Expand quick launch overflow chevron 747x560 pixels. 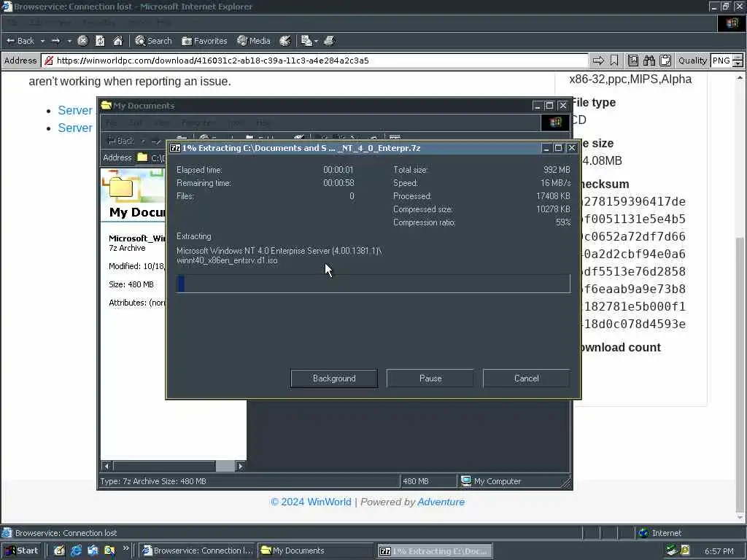[125, 548]
